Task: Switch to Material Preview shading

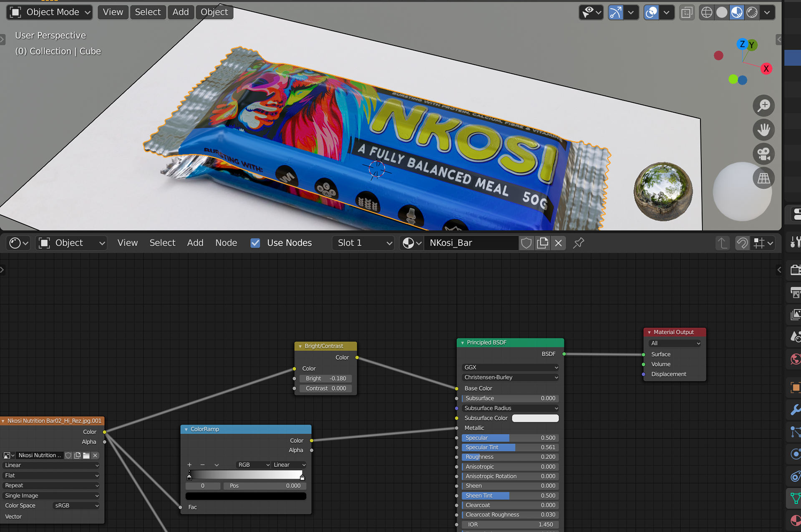Action: 737,12
